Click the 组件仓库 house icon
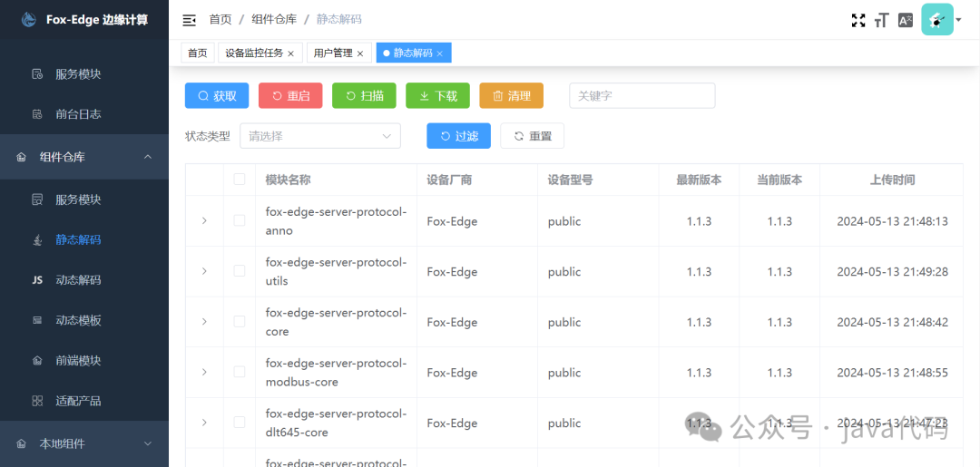The image size is (980, 467). [21, 158]
